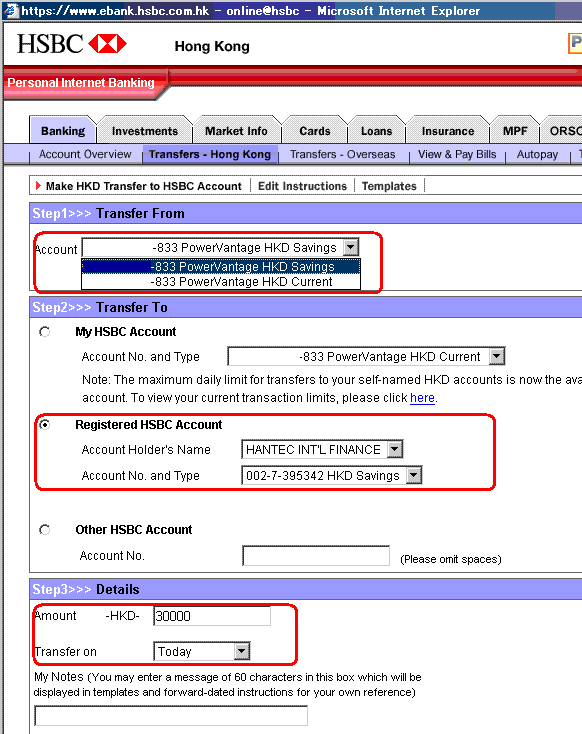This screenshot has width=582, height=734.
Task: Select Registered HSBC Account radio button
Action: (45, 425)
